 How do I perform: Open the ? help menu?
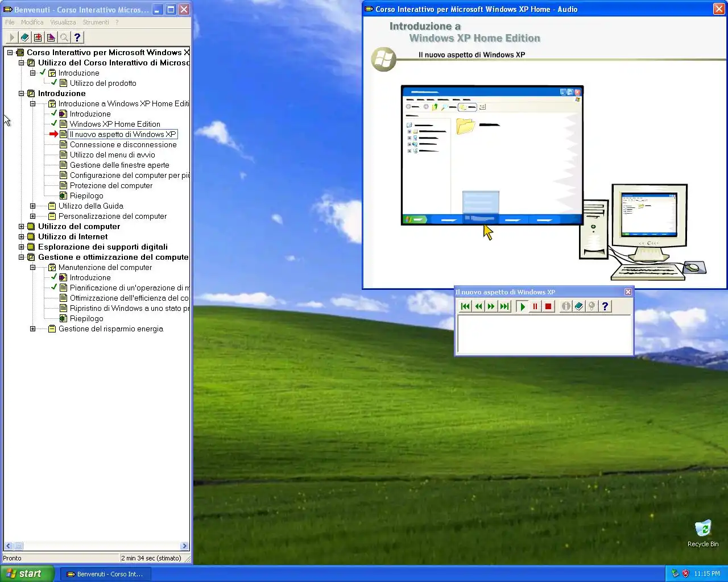click(x=117, y=22)
